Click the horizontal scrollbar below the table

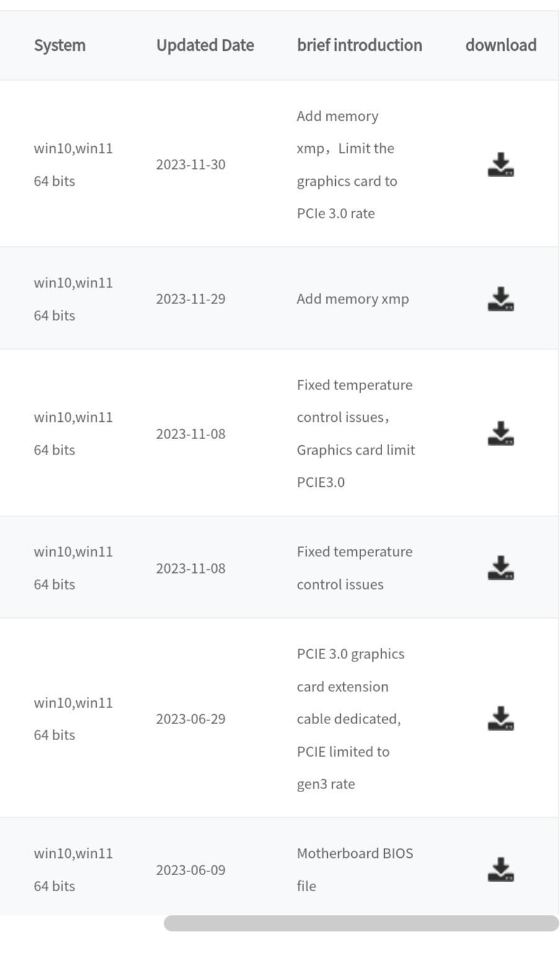point(361,923)
